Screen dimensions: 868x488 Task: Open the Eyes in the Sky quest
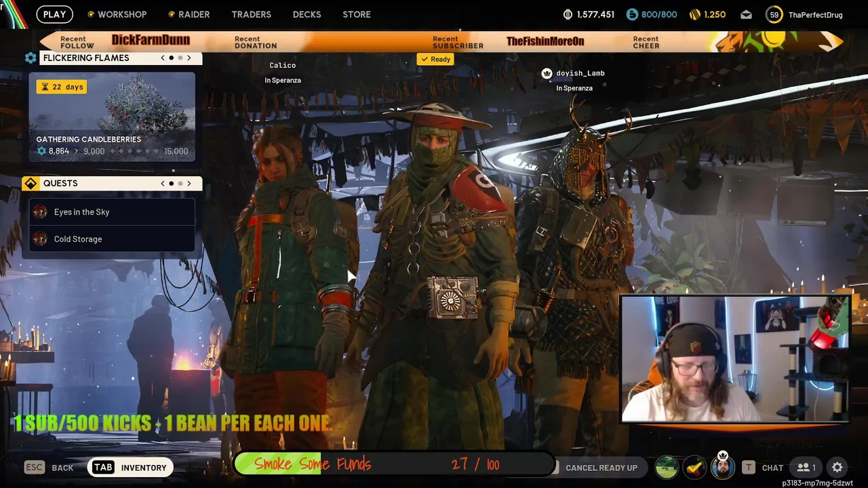click(x=112, y=211)
